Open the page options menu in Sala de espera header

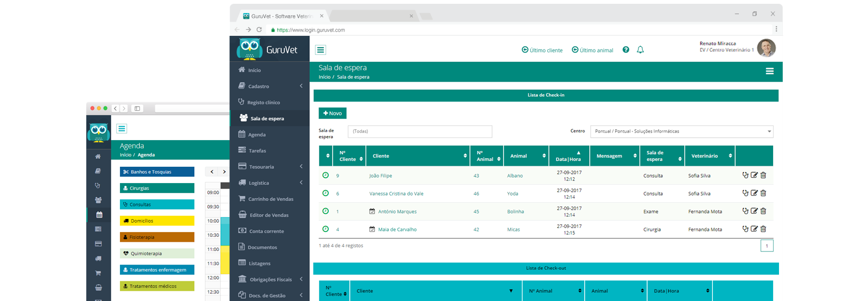769,71
